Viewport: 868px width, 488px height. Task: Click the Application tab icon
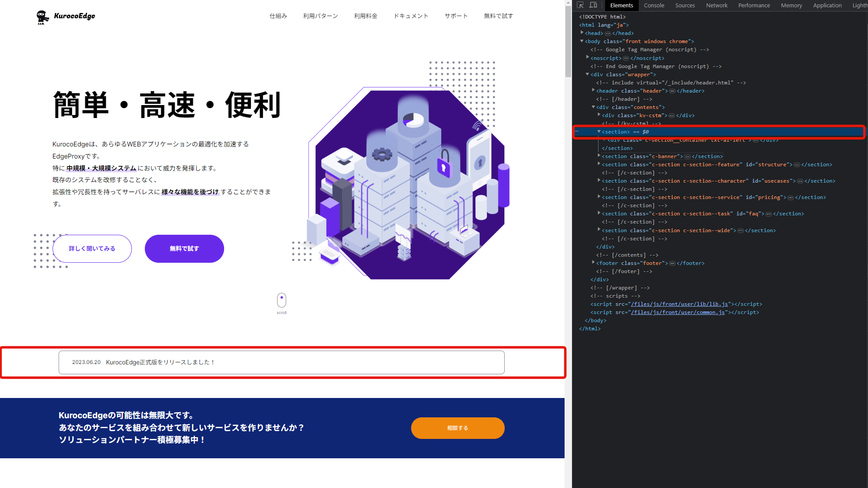[x=828, y=5]
